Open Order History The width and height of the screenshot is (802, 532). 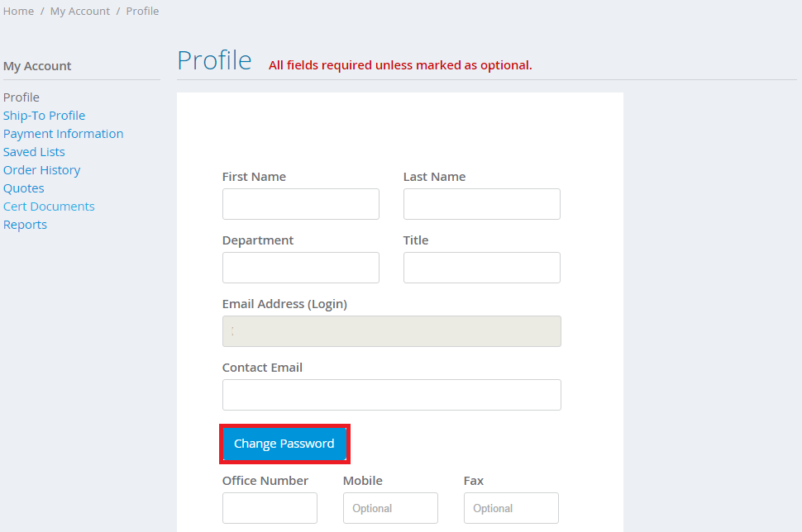pyautogui.click(x=41, y=169)
